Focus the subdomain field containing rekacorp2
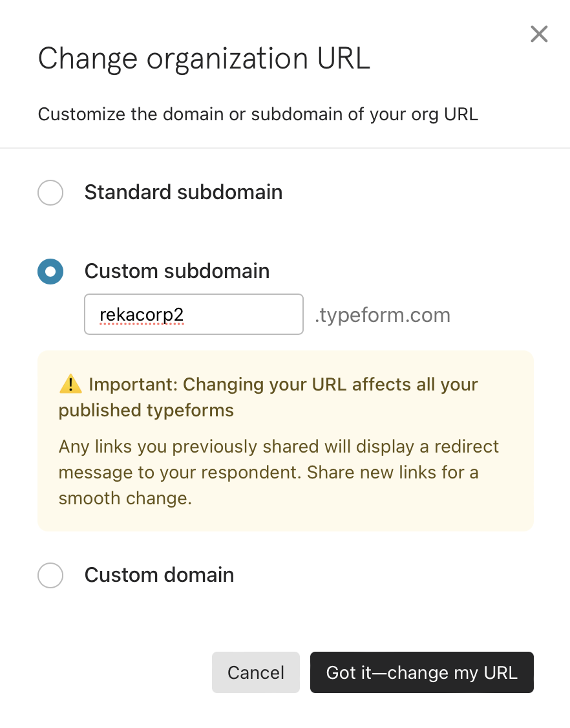The image size is (570, 728). [194, 314]
